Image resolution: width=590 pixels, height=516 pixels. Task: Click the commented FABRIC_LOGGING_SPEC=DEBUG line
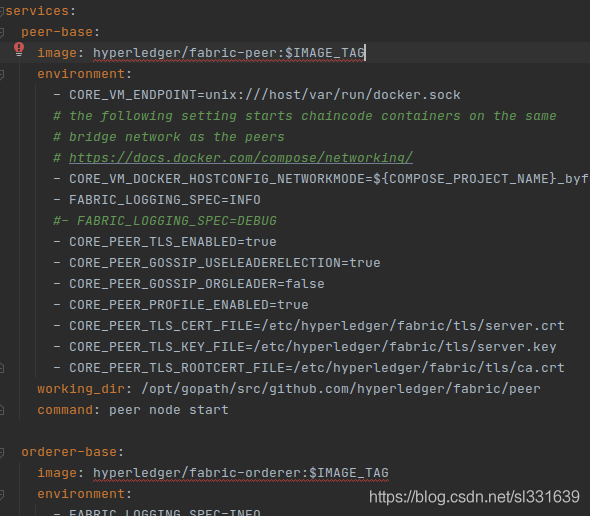165,221
